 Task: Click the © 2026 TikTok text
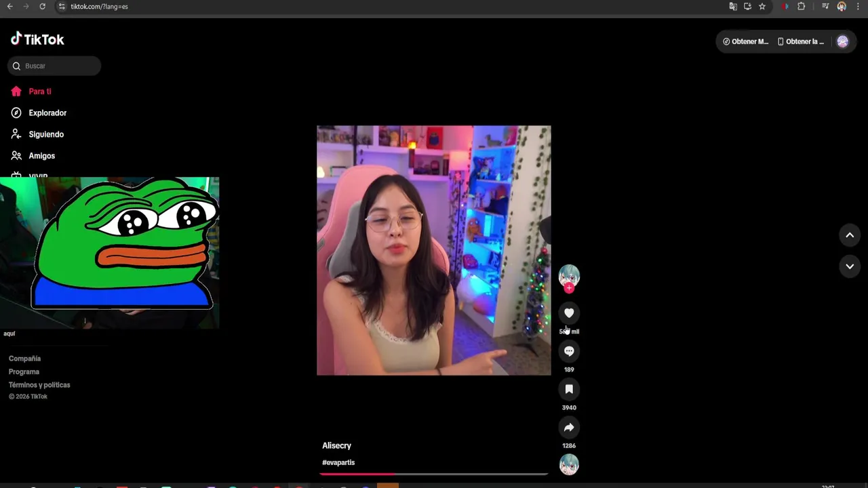[28, 396]
